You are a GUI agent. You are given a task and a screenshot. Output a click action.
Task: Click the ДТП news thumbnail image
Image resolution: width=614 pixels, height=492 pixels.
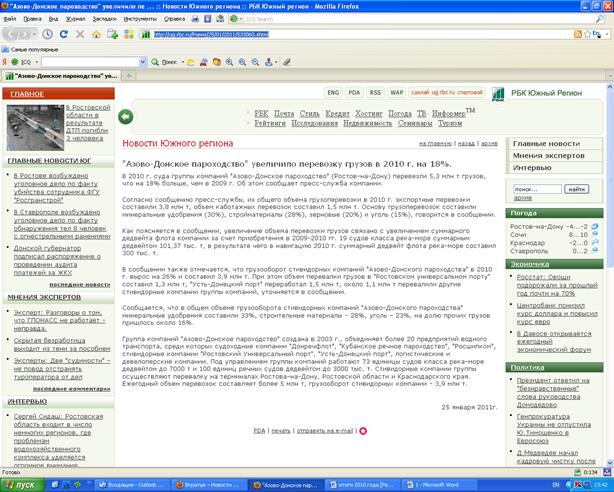click(35, 127)
